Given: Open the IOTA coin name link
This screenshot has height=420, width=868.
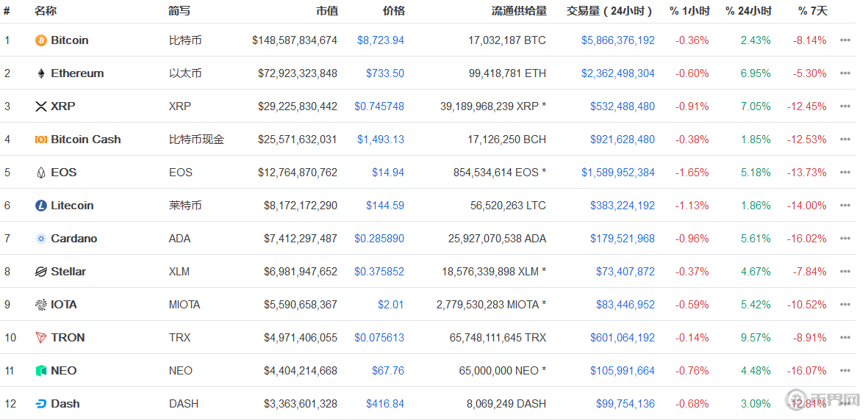Looking at the screenshot, I should coord(64,305).
